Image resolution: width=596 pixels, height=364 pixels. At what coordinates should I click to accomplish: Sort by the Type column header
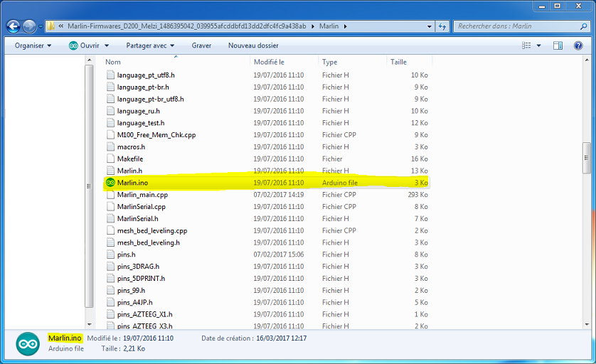click(x=329, y=62)
